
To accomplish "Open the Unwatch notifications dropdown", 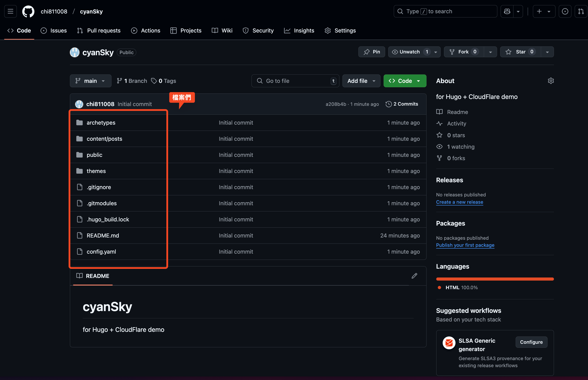I will 414,52.
